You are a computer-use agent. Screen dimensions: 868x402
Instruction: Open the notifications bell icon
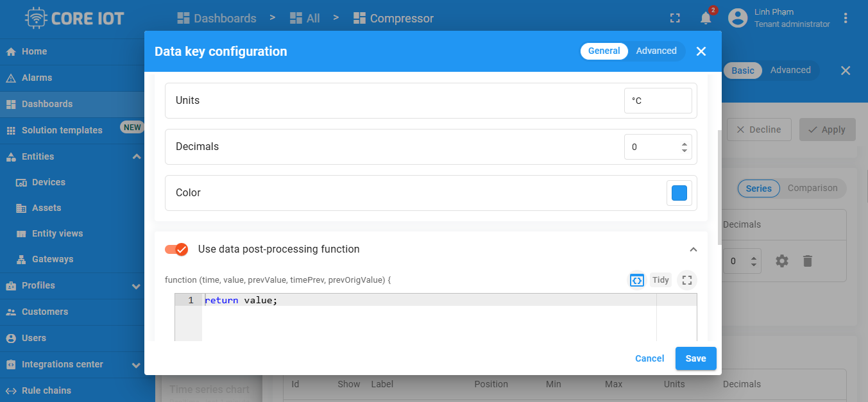point(706,18)
